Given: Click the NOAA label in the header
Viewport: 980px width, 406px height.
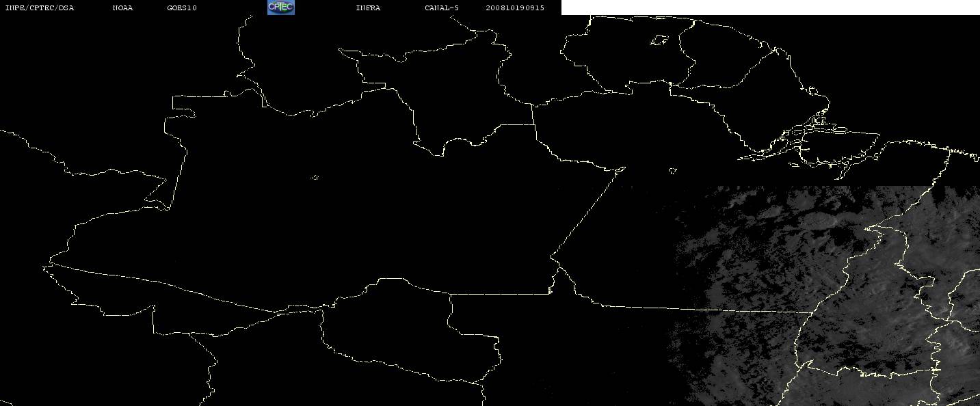Looking at the screenshot, I should click(123, 8).
